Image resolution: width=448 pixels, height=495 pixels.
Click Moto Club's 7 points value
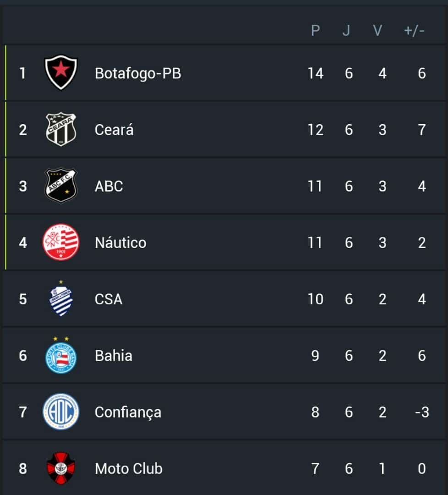[315, 469]
